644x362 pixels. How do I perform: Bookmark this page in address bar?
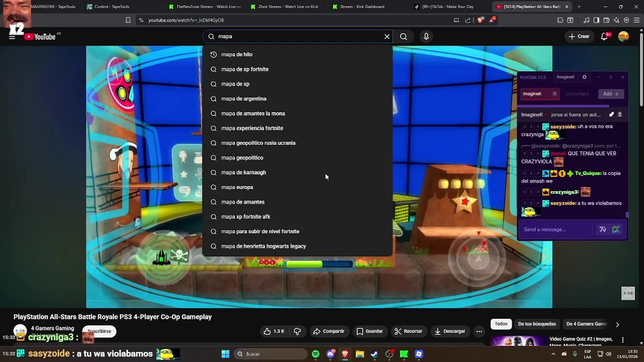tap(128, 20)
